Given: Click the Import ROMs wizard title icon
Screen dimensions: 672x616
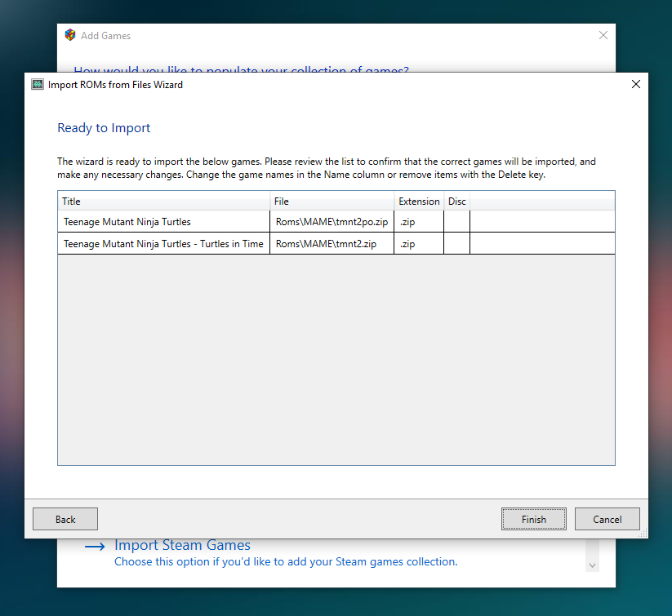Looking at the screenshot, I should 38,84.
